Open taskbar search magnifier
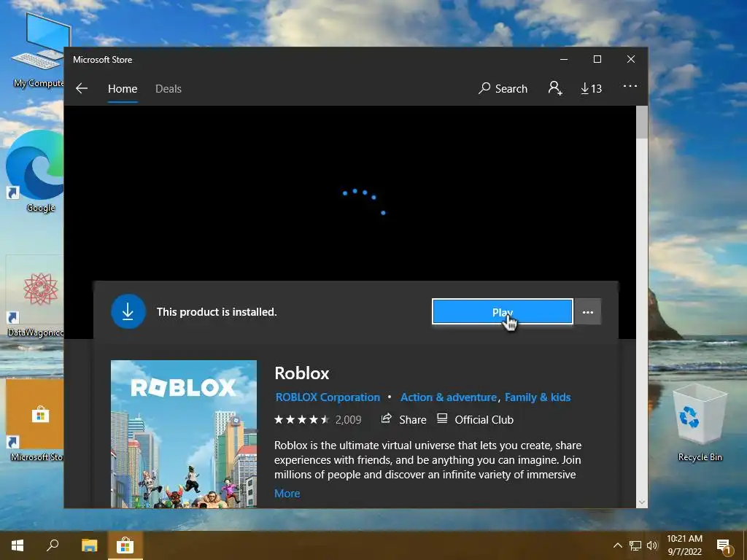This screenshot has height=560, width=747. tap(53, 545)
